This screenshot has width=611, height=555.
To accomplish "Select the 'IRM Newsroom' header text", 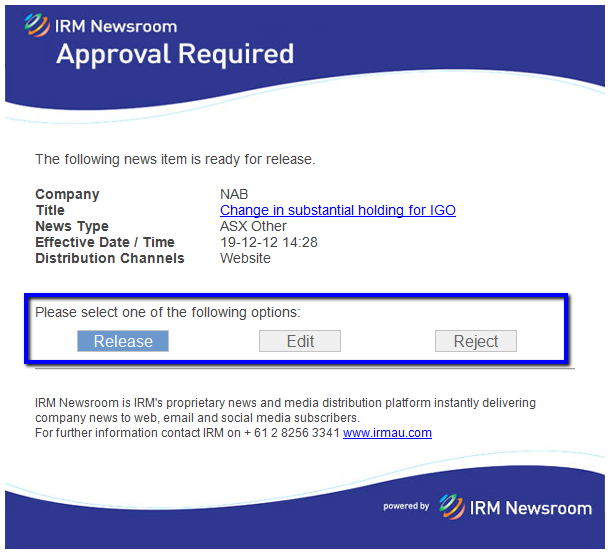I will [x=116, y=27].
